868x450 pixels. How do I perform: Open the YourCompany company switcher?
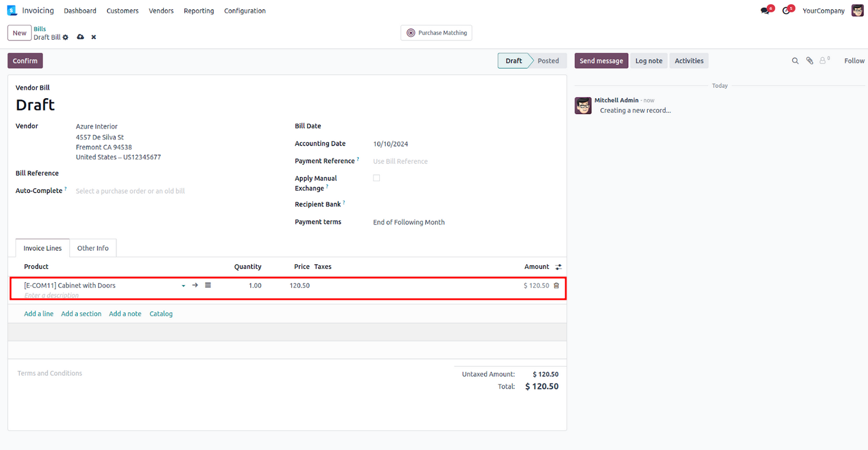click(x=823, y=11)
